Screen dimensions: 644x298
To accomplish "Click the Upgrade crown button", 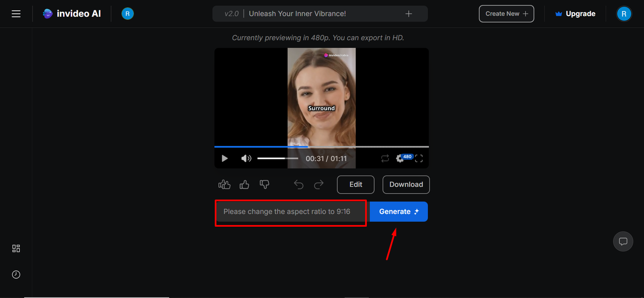I will pyautogui.click(x=575, y=14).
